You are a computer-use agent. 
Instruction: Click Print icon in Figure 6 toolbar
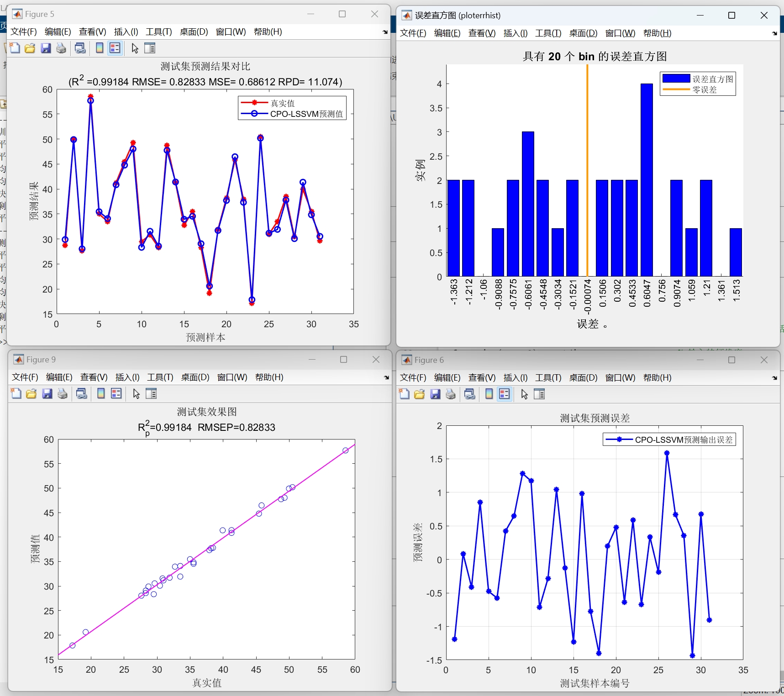(x=451, y=394)
